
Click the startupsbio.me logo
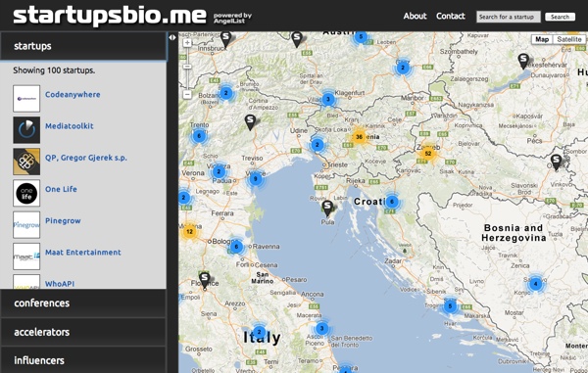click(110, 16)
